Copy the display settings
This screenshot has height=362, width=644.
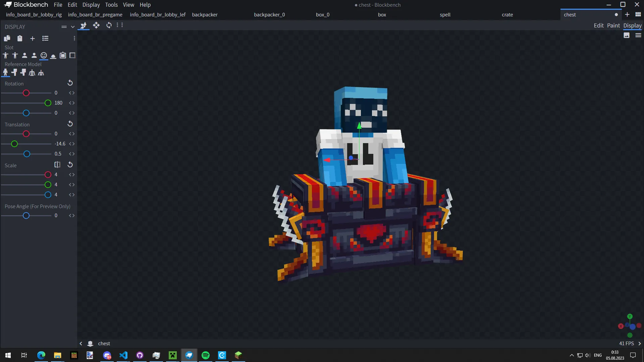click(x=7, y=39)
